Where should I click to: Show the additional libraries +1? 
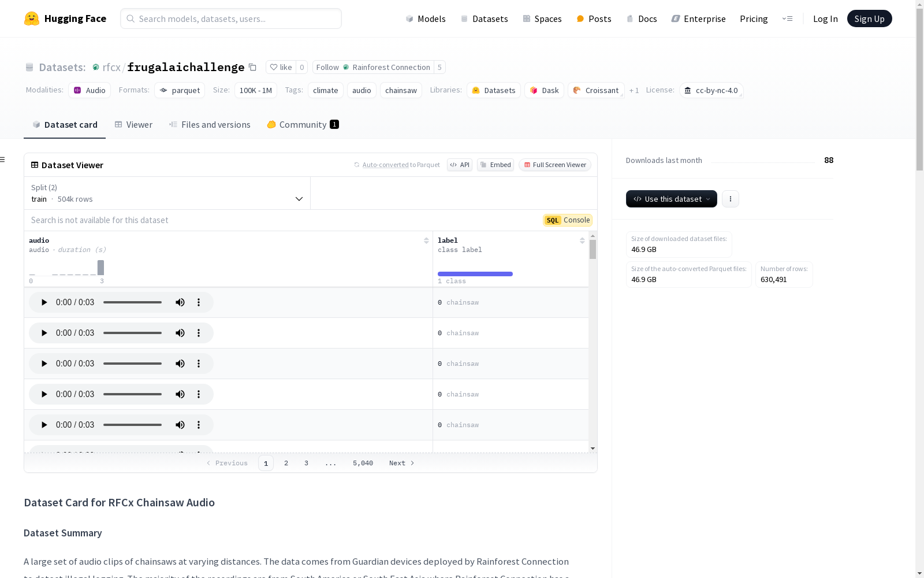tap(634, 90)
